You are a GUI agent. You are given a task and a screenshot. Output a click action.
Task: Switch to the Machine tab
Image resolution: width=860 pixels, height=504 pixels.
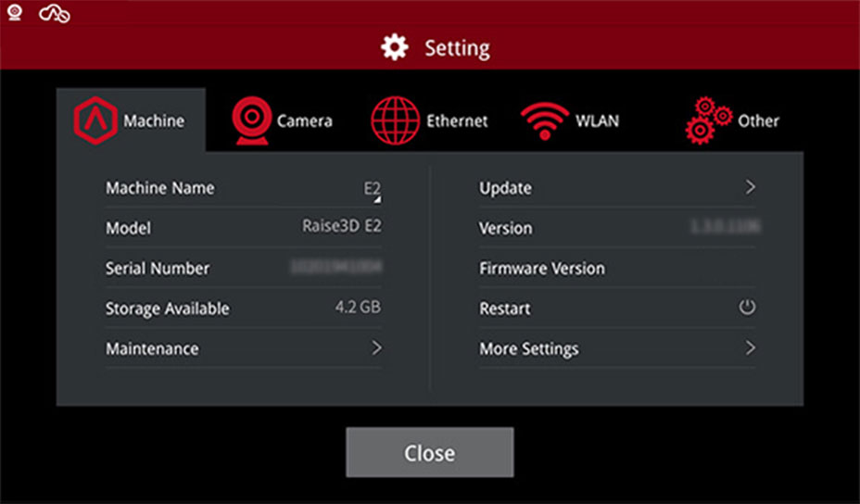click(131, 120)
